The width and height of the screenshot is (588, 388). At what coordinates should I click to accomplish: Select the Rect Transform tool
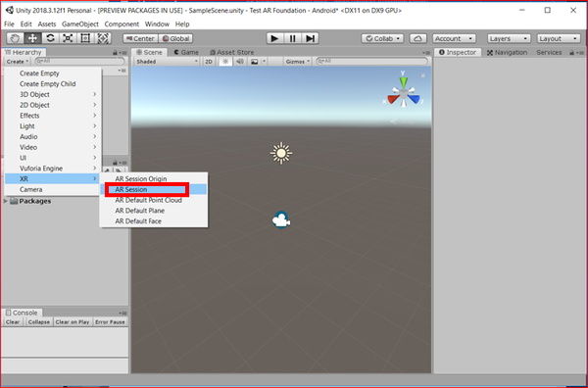(85, 38)
